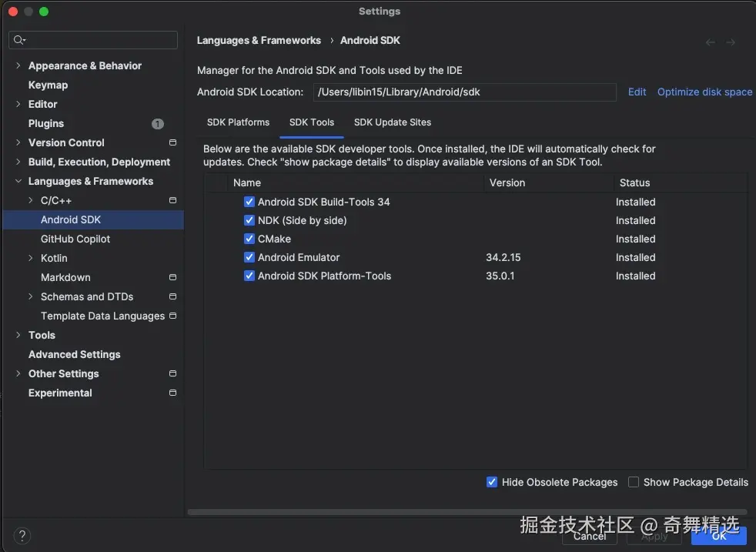This screenshot has width=756, height=552.
Task: Sort by the Version column header
Action: [549, 182]
